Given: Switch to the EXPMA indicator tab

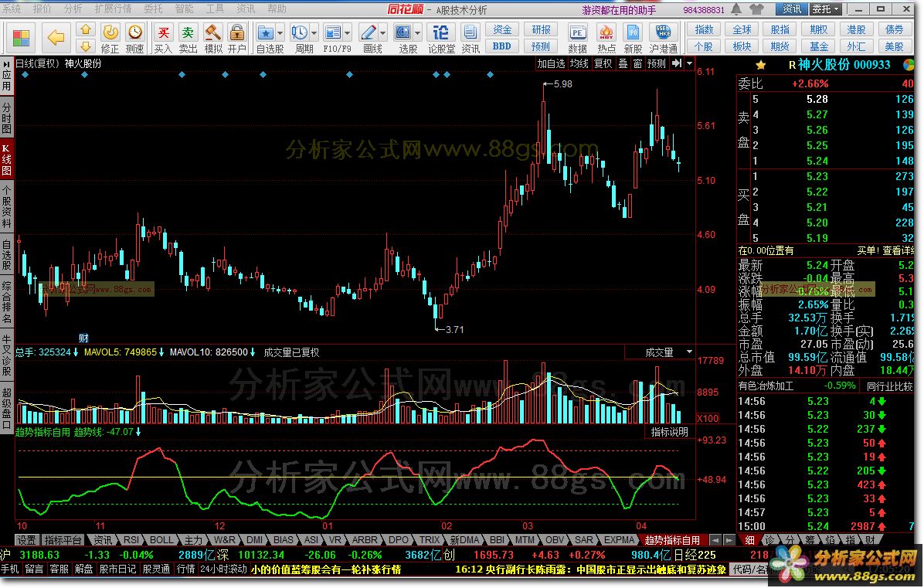Looking at the screenshot, I should [x=619, y=539].
